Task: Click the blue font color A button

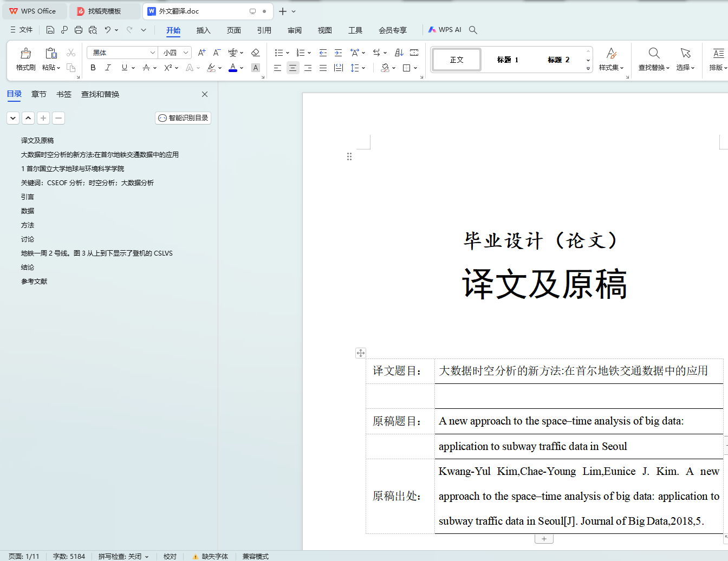Action: pos(233,68)
